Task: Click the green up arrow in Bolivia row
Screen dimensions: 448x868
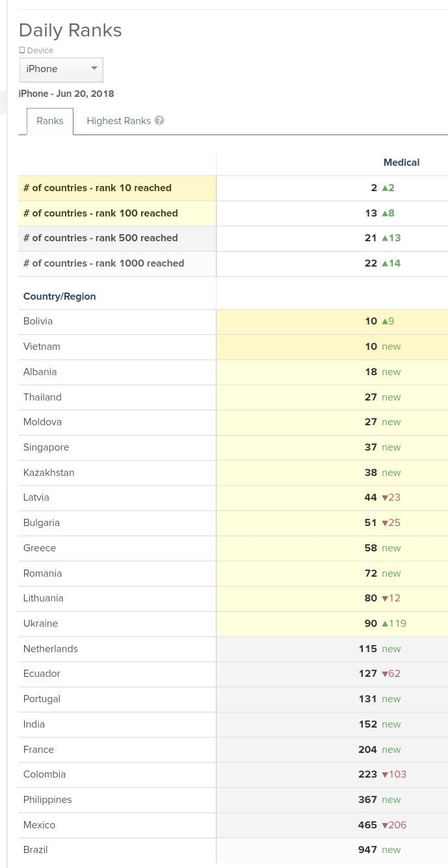Action: [x=385, y=321]
